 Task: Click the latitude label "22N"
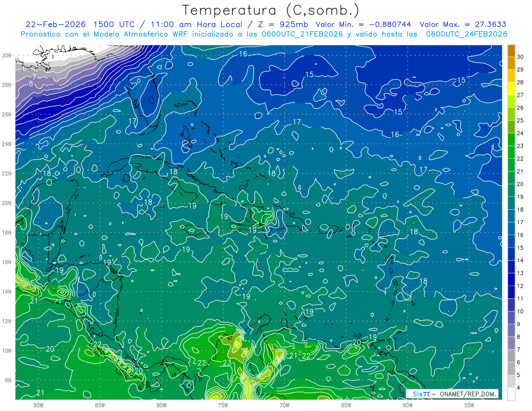pyautogui.click(x=7, y=173)
